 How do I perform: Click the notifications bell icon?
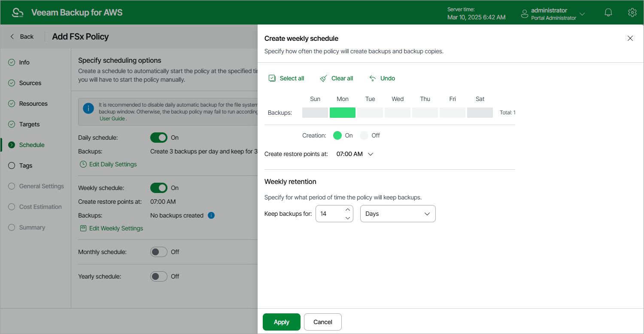608,12
